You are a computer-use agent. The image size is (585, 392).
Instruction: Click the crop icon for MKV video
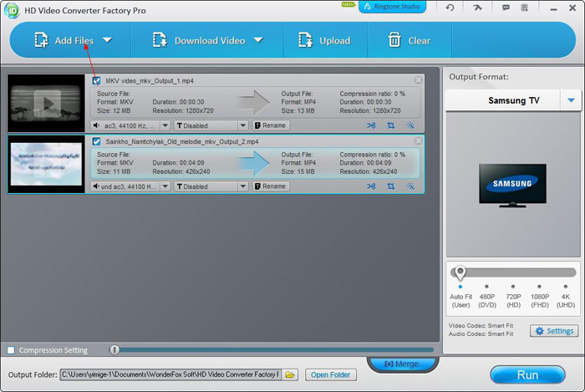tap(390, 125)
